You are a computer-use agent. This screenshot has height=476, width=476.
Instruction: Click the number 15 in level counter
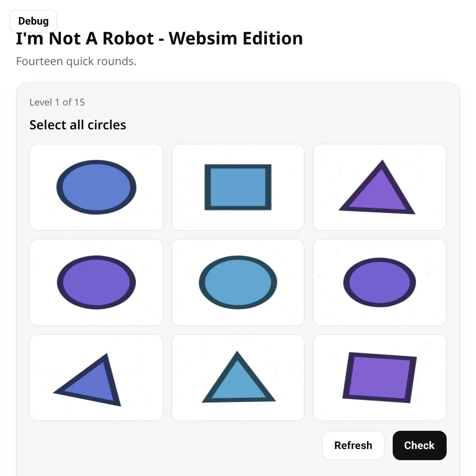pyautogui.click(x=79, y=102)
